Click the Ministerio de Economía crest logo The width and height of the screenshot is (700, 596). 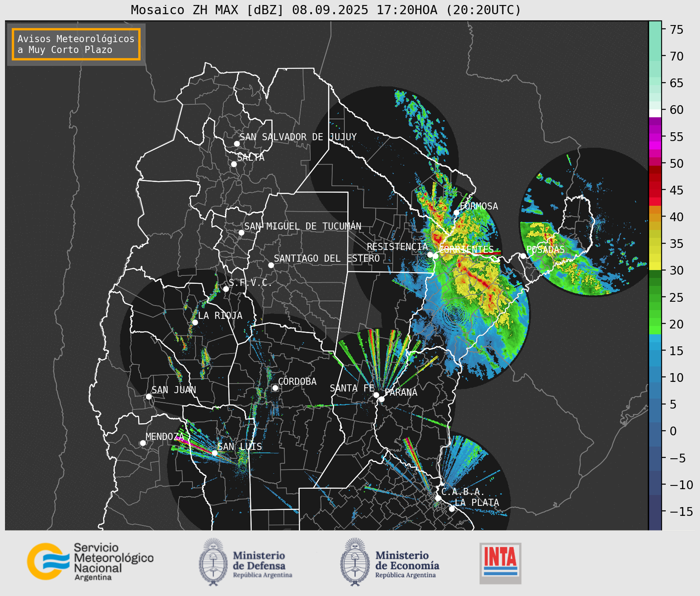pos(355,562)
